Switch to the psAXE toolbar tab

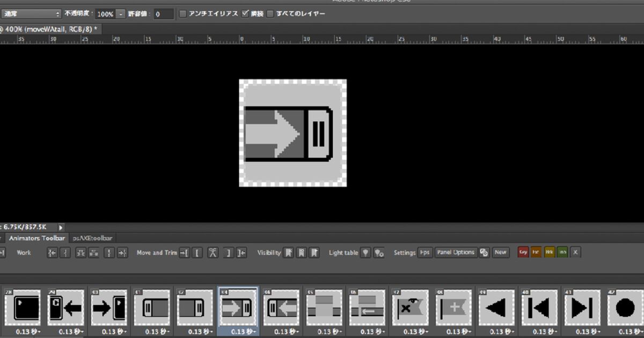pos(92,238)
